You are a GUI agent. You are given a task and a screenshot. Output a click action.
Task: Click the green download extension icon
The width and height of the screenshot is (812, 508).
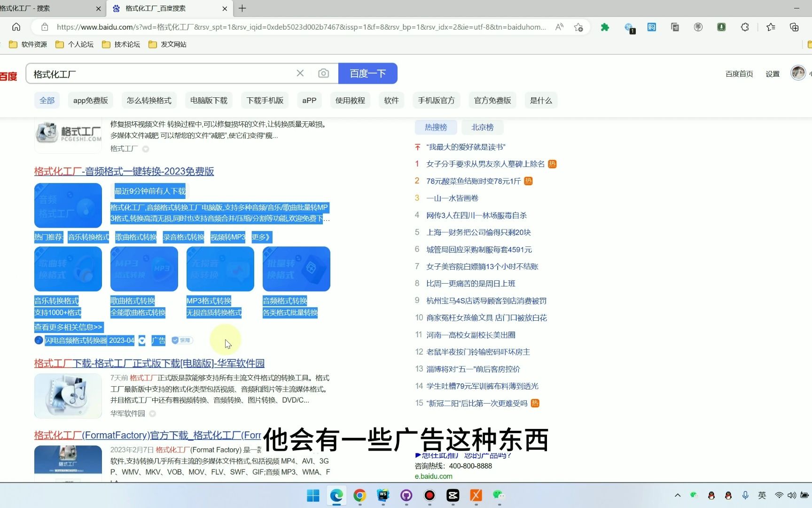point(721,27)
